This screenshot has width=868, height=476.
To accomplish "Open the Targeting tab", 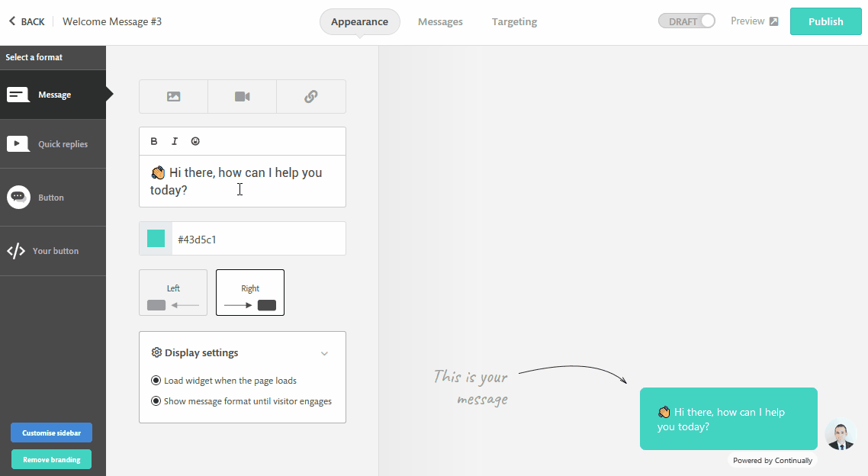I will tap(514, 21).
